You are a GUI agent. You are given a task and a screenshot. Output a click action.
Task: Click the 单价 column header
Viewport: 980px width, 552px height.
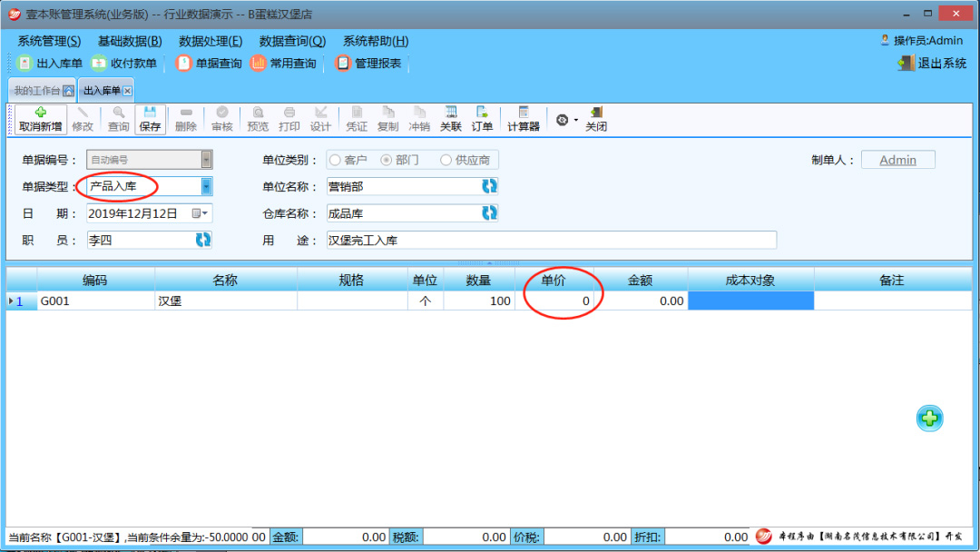click(x=554, y=280)
